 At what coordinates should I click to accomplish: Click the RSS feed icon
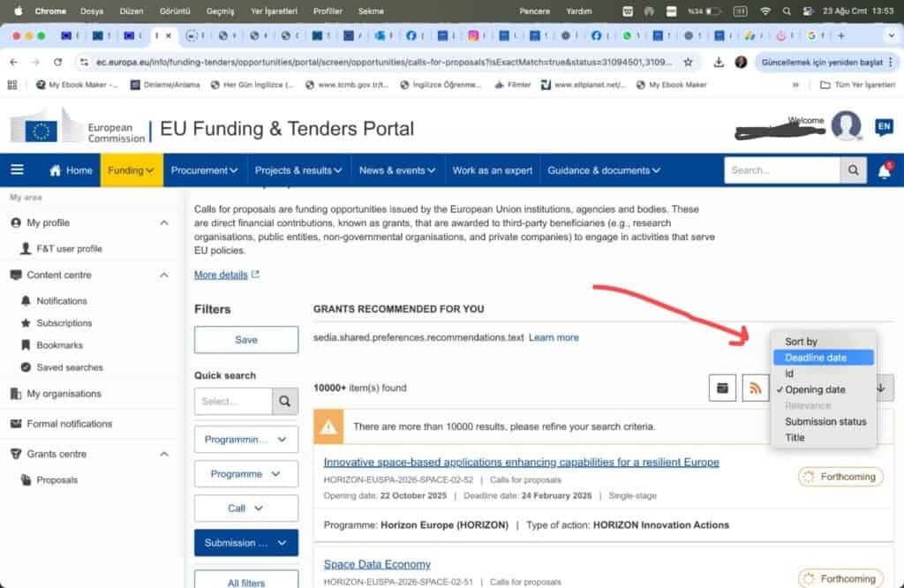click(757, 388)
